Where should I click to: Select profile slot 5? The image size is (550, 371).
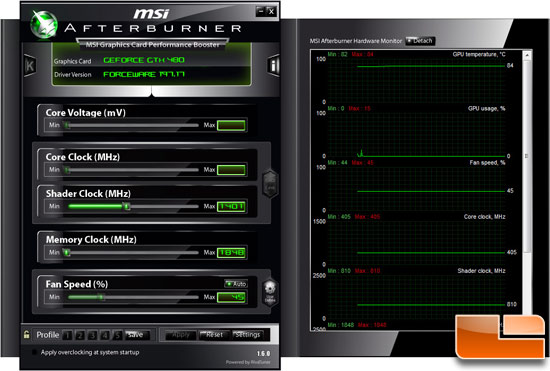tap(118, 336)
